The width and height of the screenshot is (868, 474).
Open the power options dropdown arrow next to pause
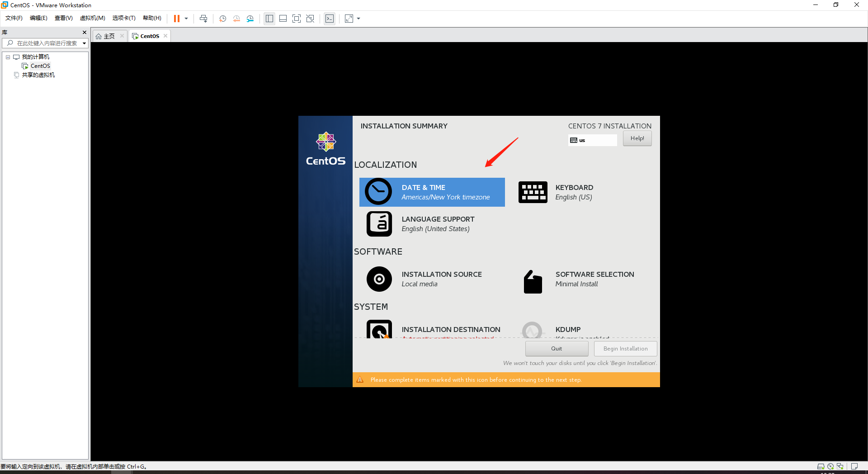pyautogui.click(x=186, y=19)
